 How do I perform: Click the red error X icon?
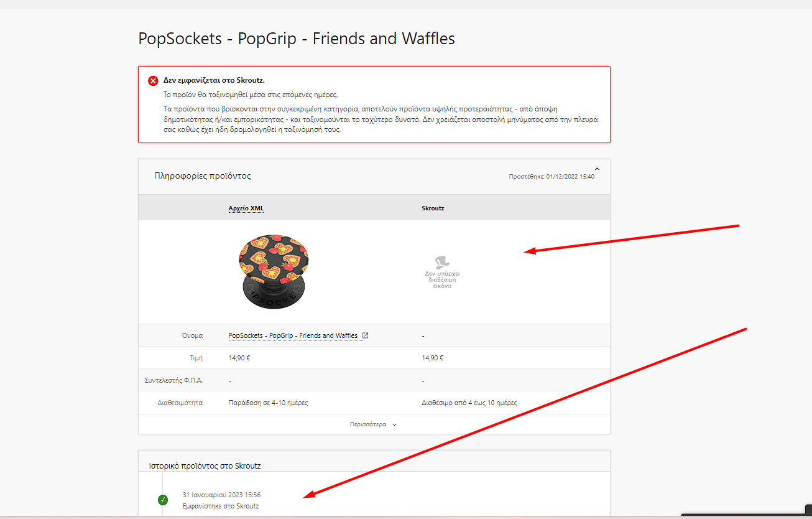[x=153, y=81]
